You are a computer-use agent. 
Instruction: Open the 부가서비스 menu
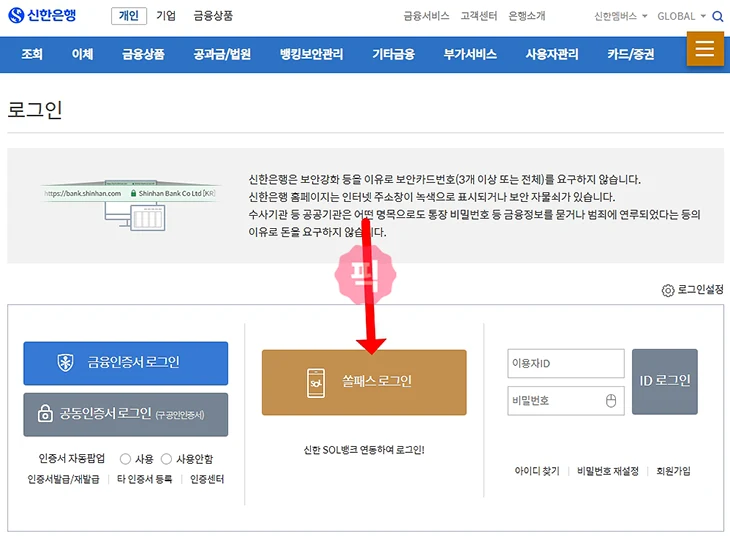click(x=470, y=54)
